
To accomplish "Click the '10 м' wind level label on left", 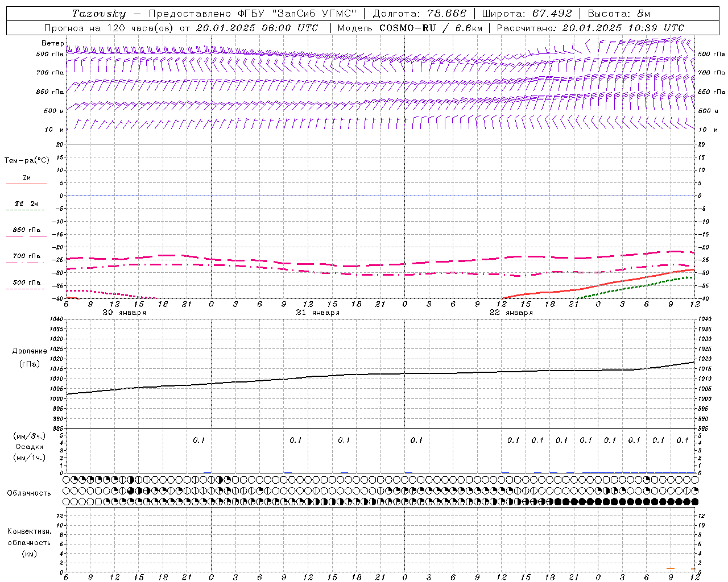I will [55, 130].
